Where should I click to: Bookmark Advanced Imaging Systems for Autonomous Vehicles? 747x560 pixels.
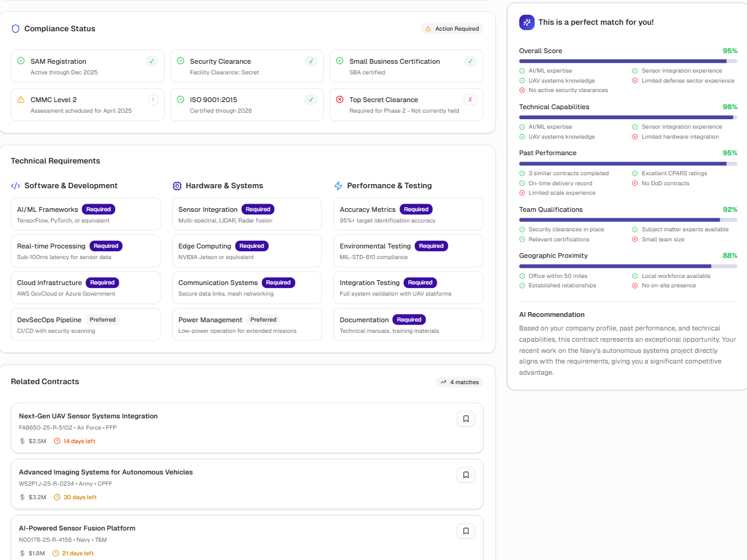pyautogui.click(x=466, y=475)
